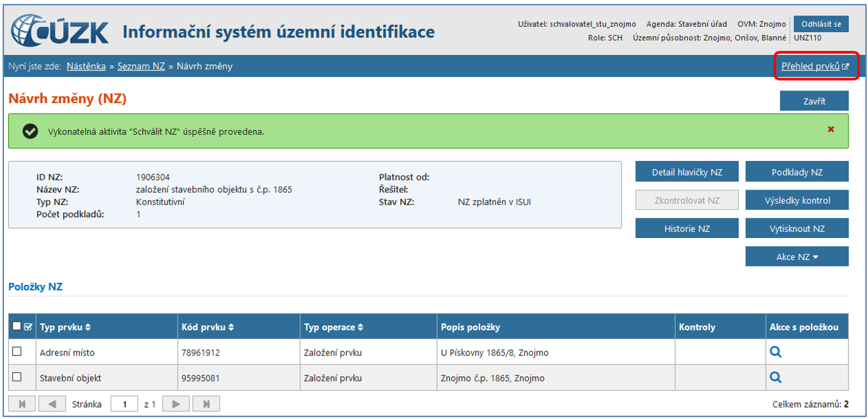Open detail magnifier for Adresní místo row

click(x=776, y=352)
